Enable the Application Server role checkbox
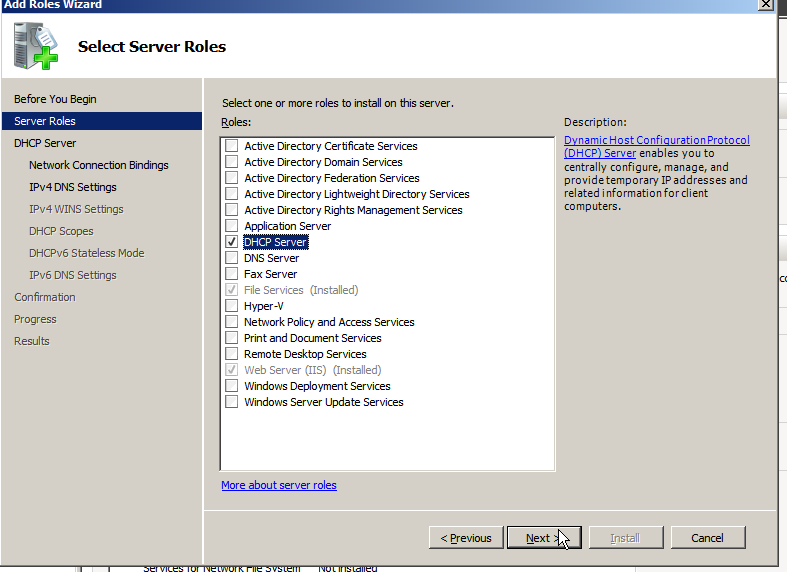The image size is (787, 572). click(x=231, y=226)
